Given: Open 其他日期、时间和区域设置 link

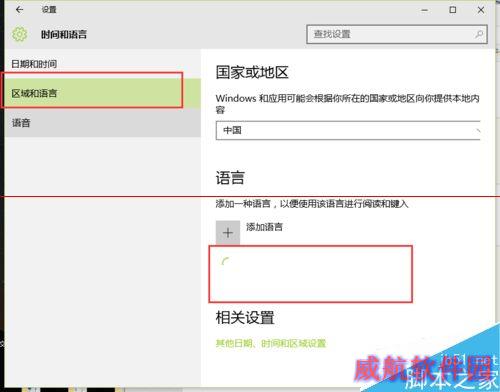Looking at the screenshot, I should (271, 343).
